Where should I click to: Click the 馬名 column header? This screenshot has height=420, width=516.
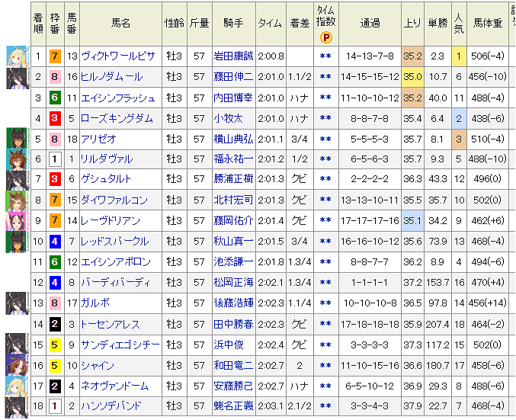[120, 23]
